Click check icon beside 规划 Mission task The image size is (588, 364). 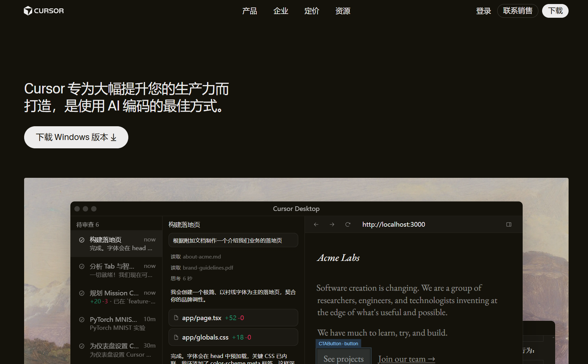(x=82, y=293)
